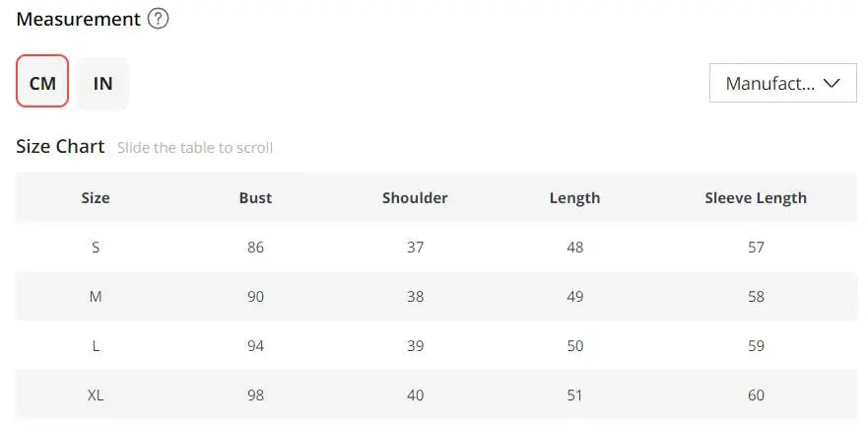Viewport: 868px width, 430px height.
Task: Click shoulder value 38 in M row
Action: point(415,296)
